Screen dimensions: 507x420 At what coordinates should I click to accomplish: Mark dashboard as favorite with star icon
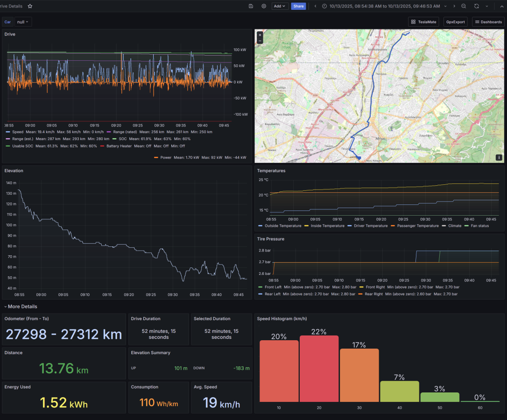(x=30, y=6)
